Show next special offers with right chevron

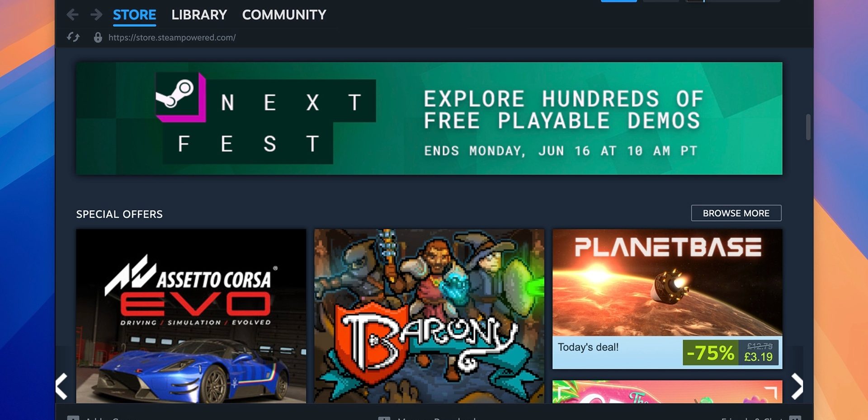tap(797, 386)
